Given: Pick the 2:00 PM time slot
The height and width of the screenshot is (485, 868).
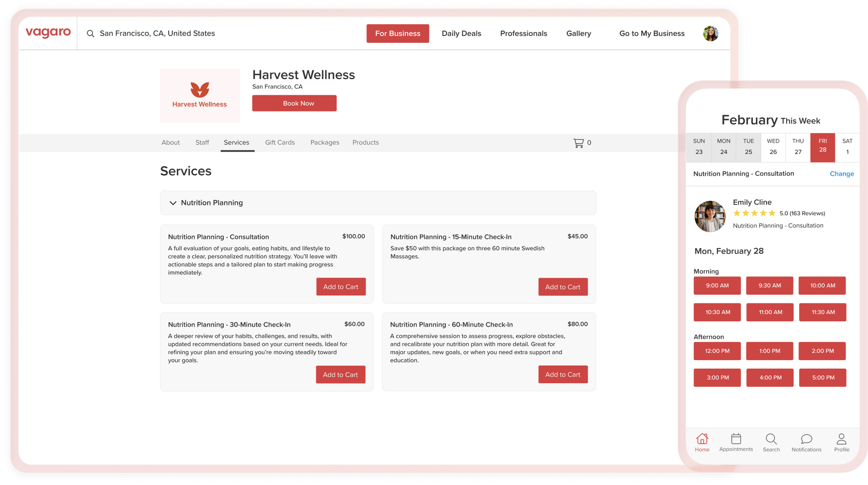Looking at the screenshot, I should pos(822,351).
